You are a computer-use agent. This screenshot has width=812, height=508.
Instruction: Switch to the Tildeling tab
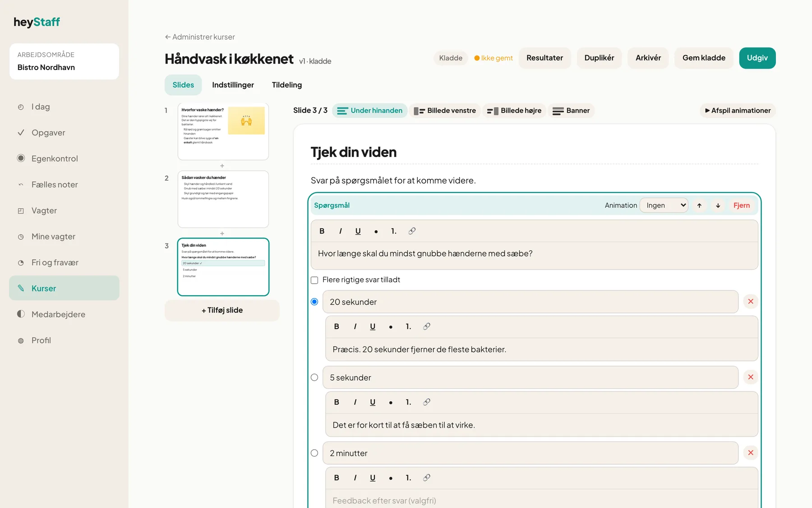[287, 85]
